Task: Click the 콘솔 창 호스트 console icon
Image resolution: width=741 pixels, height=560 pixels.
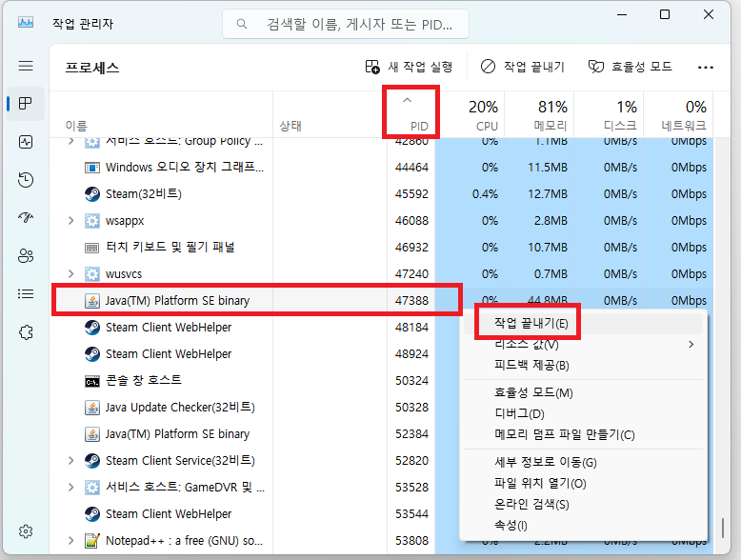Action: point(92,381)
